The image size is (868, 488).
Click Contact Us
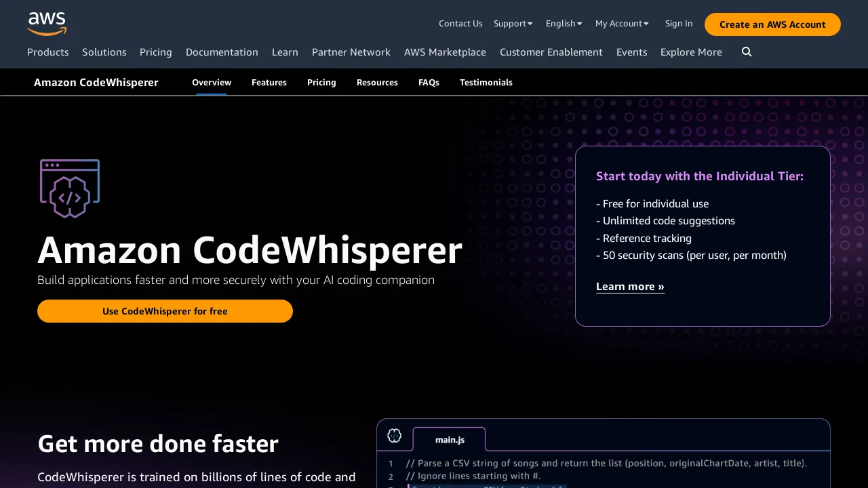(460, 23)
